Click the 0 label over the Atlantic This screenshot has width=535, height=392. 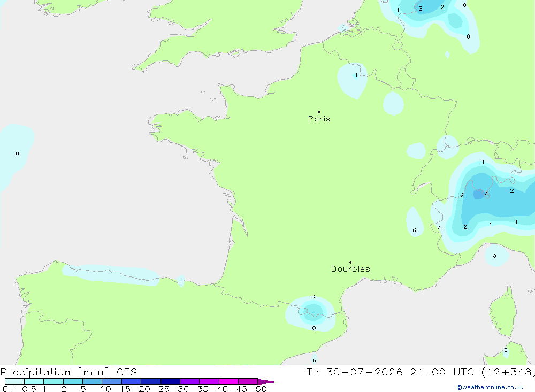18,154
